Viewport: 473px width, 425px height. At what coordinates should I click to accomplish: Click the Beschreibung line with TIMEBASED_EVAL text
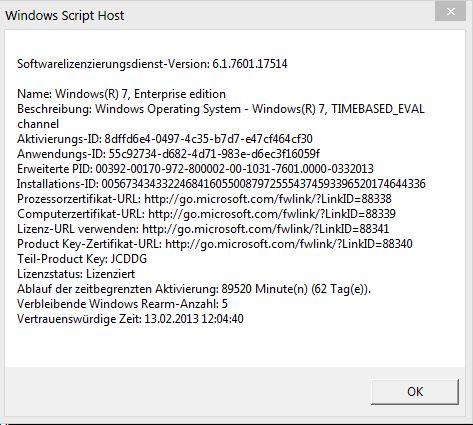click(x=221, y=109)
